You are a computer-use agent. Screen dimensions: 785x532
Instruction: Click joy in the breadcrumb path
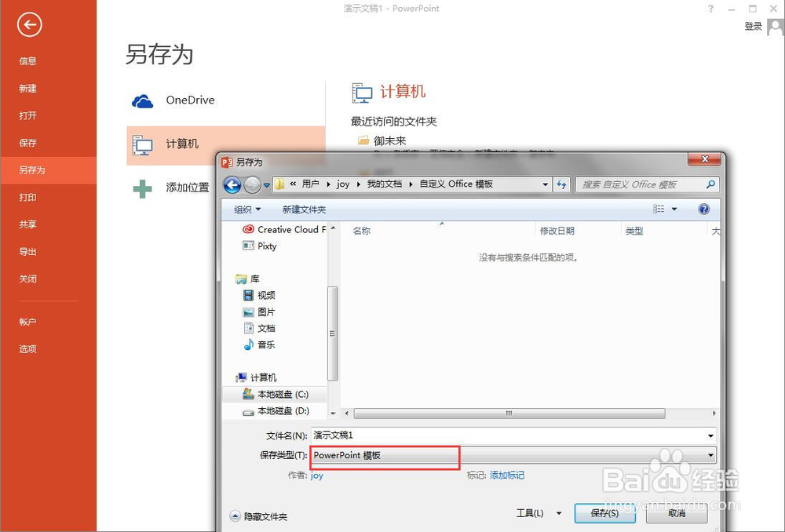click(x=343, y=184)
